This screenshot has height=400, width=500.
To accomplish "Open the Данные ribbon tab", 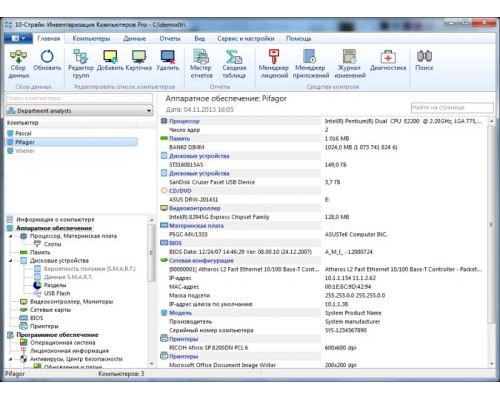I will click(135, 39).
